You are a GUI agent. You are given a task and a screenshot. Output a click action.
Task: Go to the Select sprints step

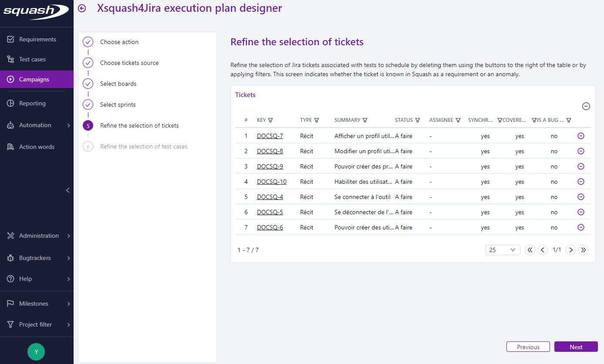click(x=118, y=104)
